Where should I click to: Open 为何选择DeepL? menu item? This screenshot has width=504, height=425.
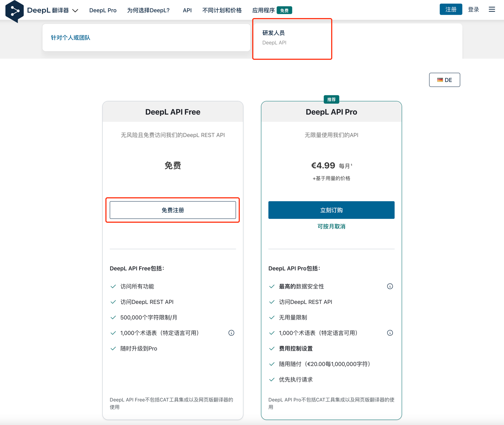pyautogui.click(x=148, y=10)
